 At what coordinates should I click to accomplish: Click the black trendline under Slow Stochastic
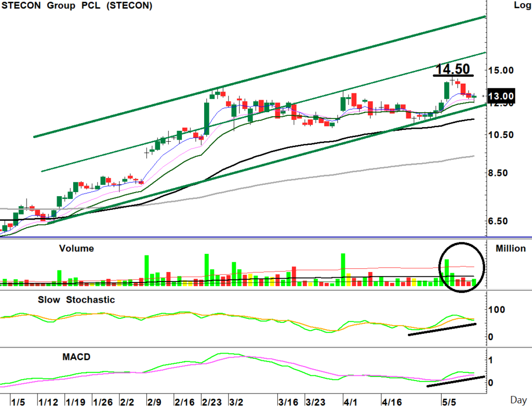442,329
